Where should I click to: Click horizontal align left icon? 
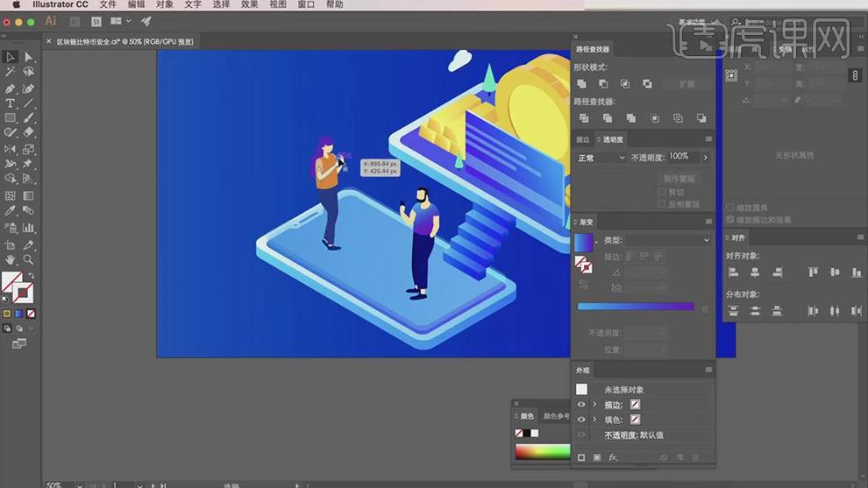(734, 272)
